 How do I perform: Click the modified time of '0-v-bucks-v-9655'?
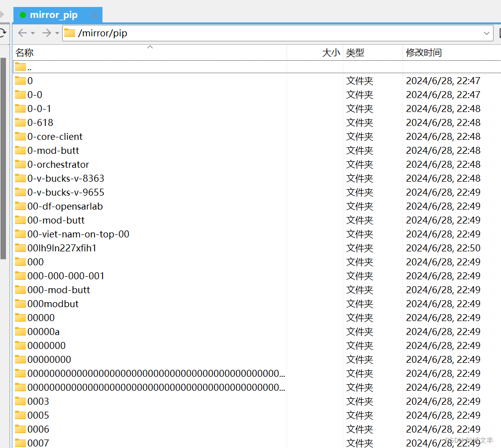coord(443,192)
